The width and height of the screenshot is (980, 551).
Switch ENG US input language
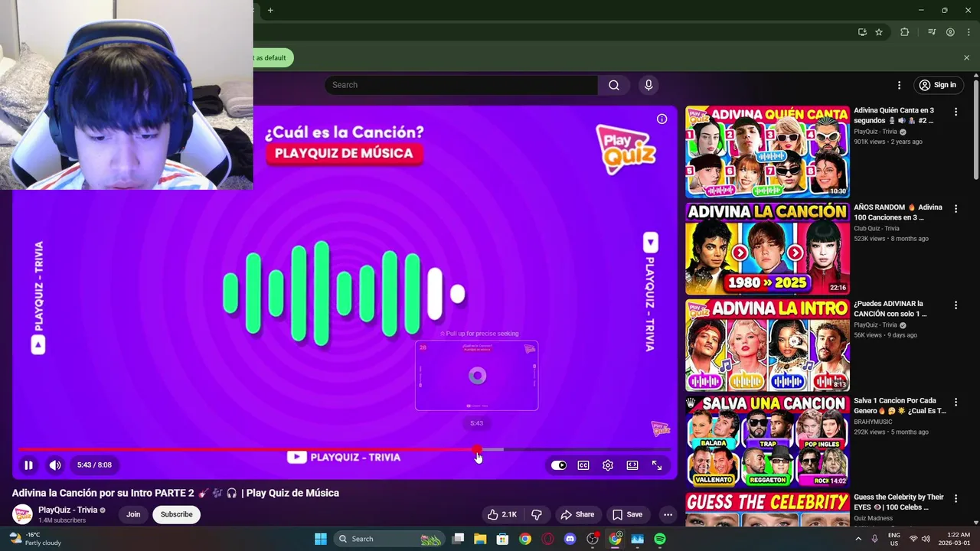[x=893, y=539]
